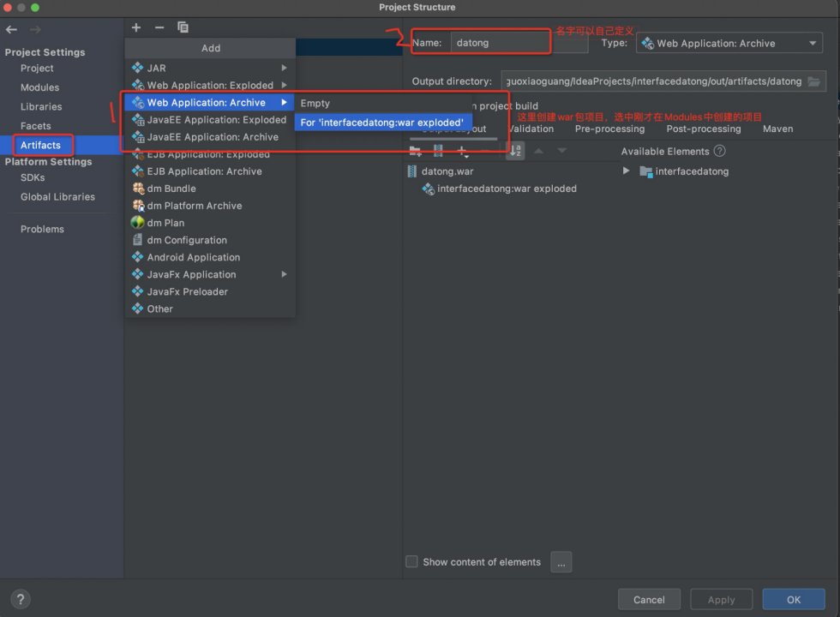This screenshot has height=617, width=840.
Task: Click the dm Bundle icon
Action: coord(138,188)
